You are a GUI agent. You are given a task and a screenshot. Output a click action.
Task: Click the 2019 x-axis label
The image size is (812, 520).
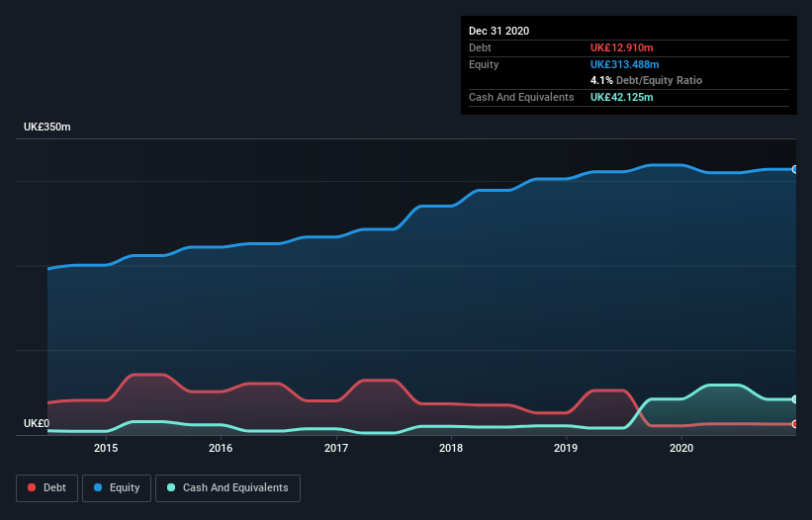click(x=566, y=448)
